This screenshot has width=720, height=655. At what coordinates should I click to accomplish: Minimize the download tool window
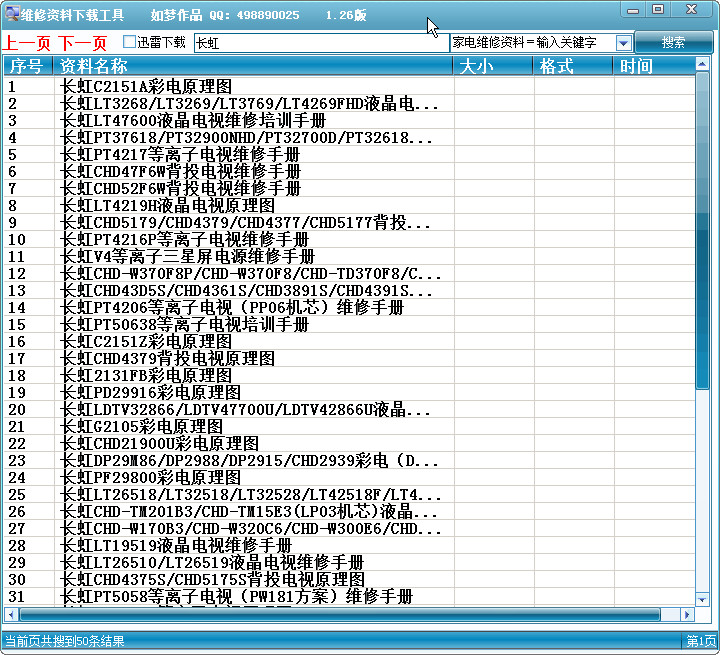633,10
